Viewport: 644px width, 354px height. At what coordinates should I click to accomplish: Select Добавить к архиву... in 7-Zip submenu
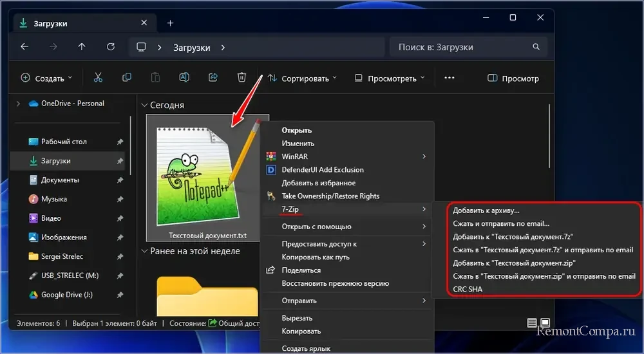point(486,210)
